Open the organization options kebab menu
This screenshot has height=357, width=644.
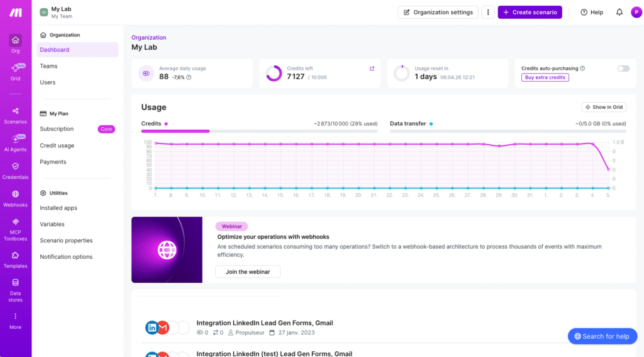click(488, 13)
